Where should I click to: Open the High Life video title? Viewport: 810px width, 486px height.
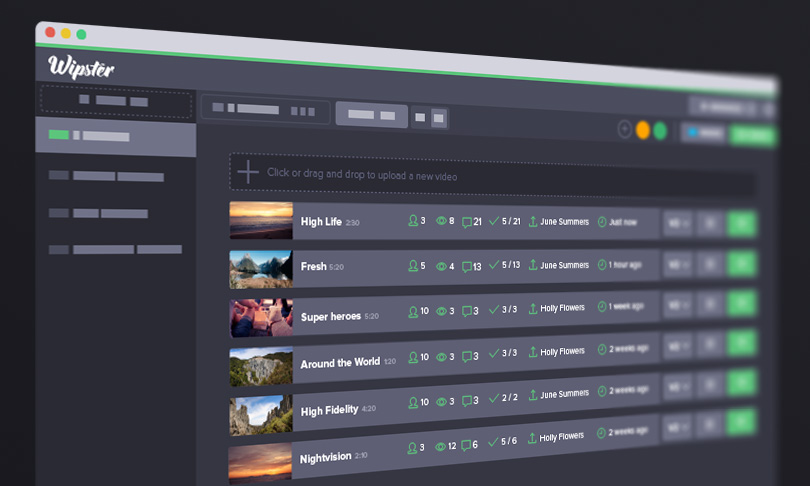pyautogui.click(x=321, y=222)
